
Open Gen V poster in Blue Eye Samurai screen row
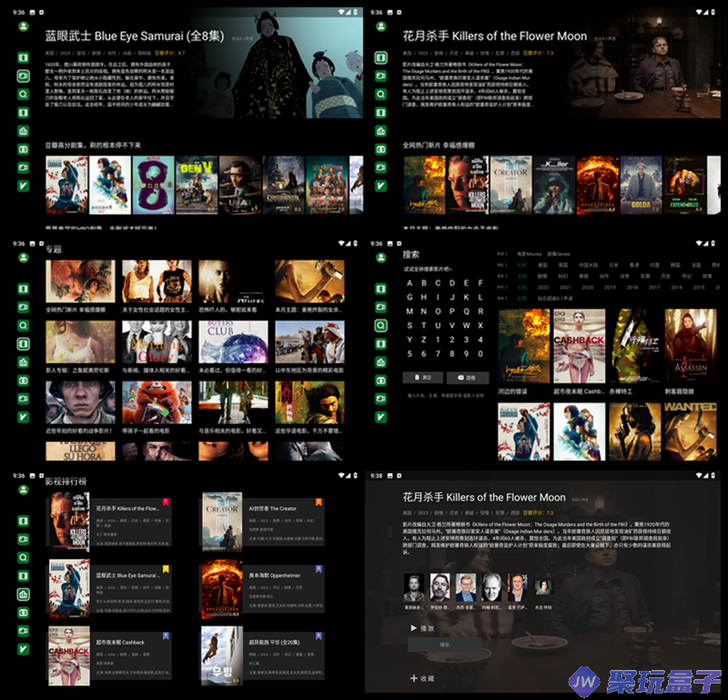(197, 185)
